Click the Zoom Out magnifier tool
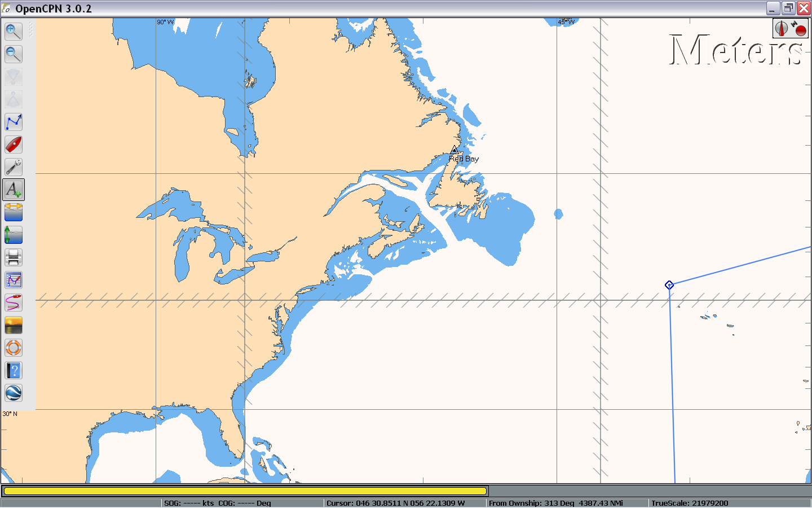This screenshot has height=508, width=812. pos(14,54)
